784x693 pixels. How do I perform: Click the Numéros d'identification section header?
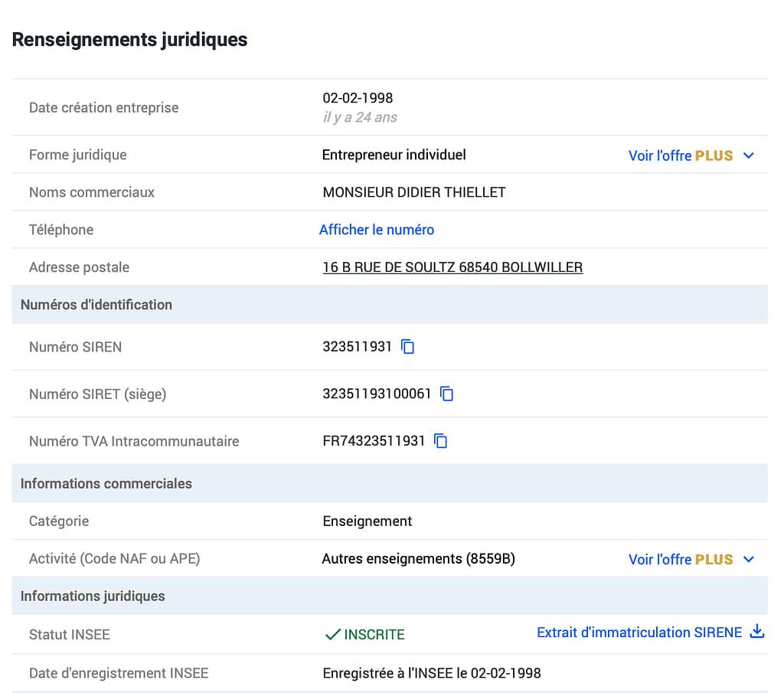tap(96, 305)
